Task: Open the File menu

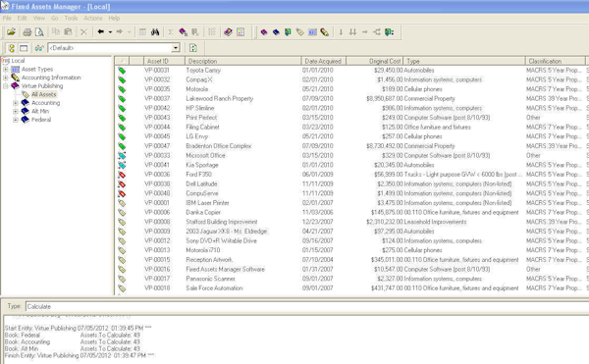Action: tap(7, 18)
